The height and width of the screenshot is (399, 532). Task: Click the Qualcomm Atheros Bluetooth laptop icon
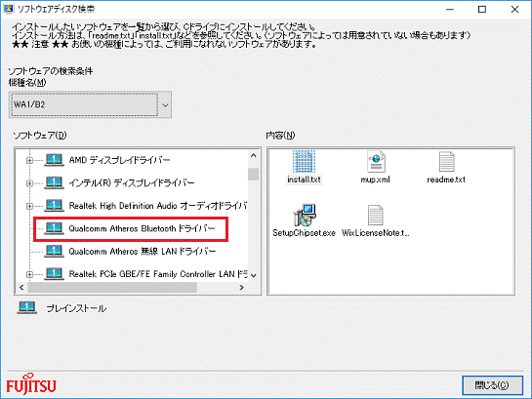coord(55,228)
